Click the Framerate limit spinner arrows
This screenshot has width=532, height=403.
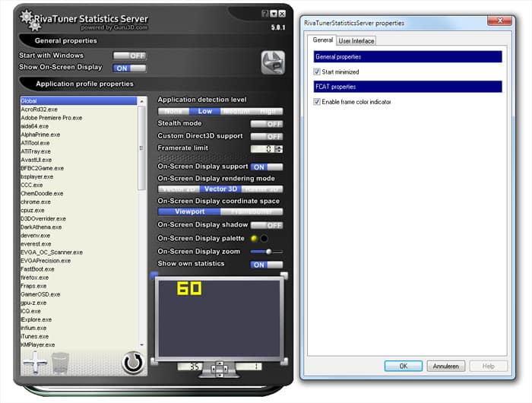[279, 149]
